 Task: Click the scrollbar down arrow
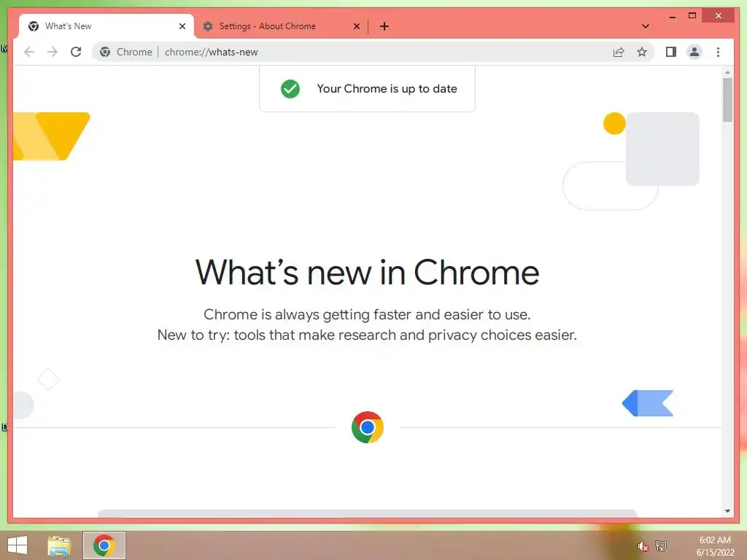click(x=727, y=511)
